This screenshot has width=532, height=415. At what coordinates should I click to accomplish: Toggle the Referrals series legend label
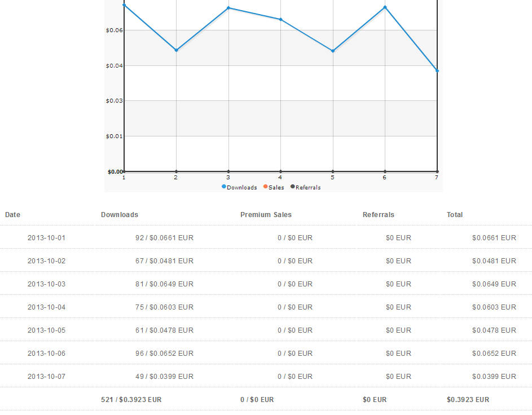(x=308, y=188)
